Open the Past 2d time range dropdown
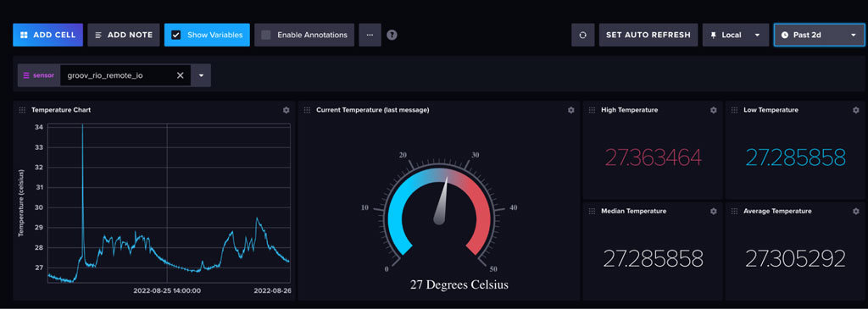The image size is (868, 309). coord(820,35)
